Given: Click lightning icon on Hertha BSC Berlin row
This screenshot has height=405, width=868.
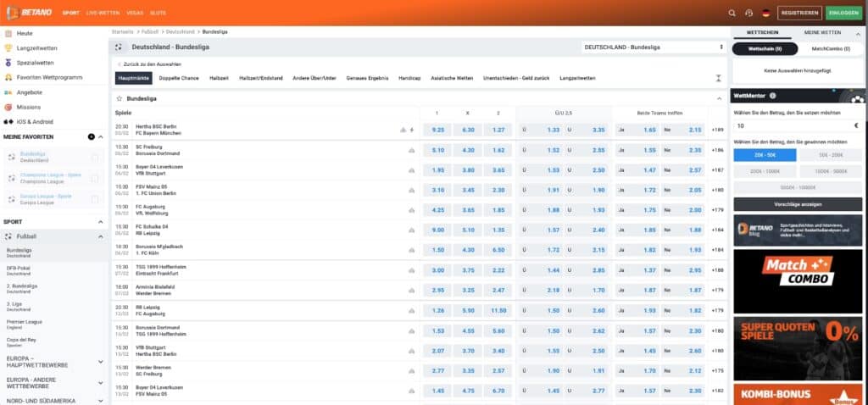Looking at the screenshot, I should click(x=411, y=130).
